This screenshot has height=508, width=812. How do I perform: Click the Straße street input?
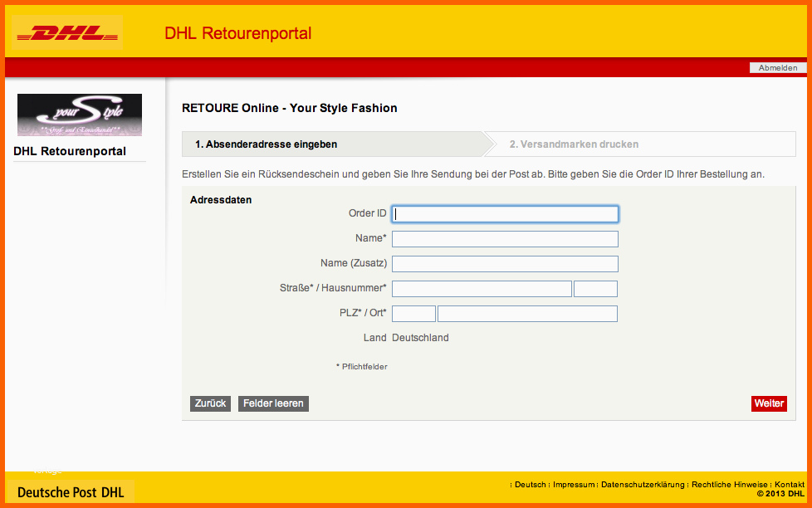coord(482,288)
